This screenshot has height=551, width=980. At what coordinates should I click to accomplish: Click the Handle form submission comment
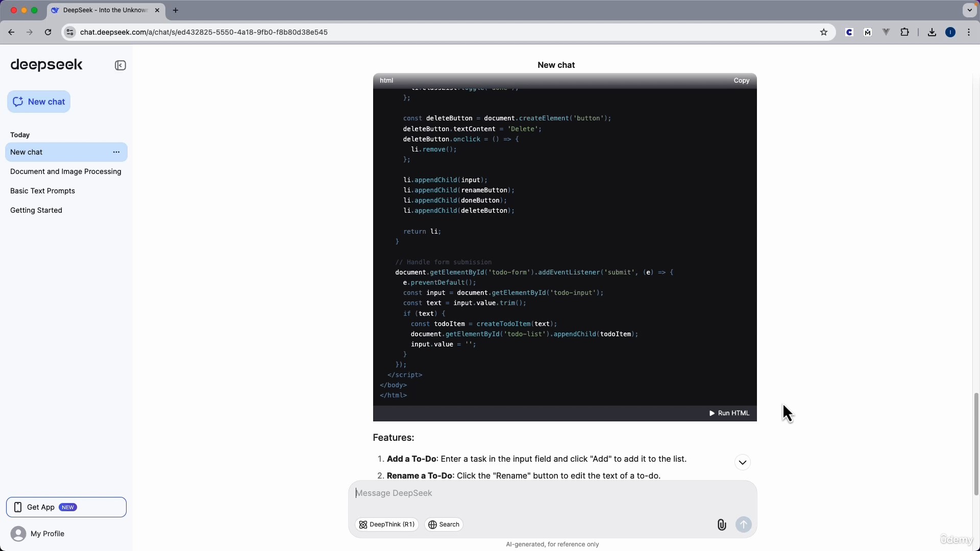point(443,262)
